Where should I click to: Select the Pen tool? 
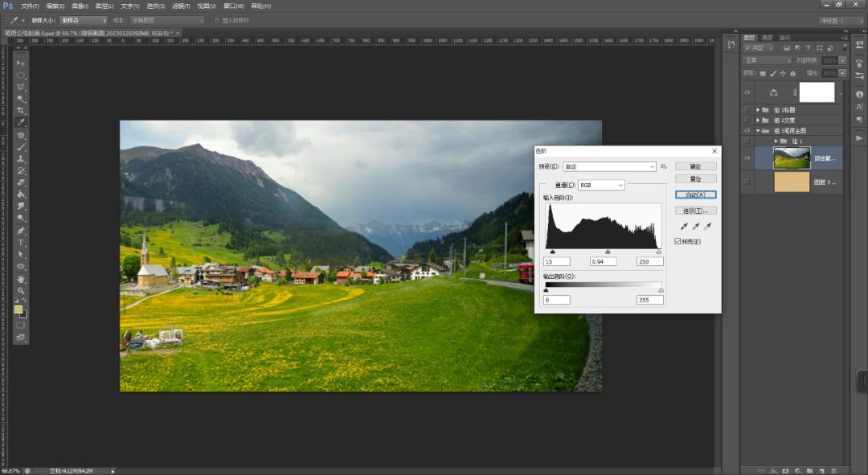(21, 231)
